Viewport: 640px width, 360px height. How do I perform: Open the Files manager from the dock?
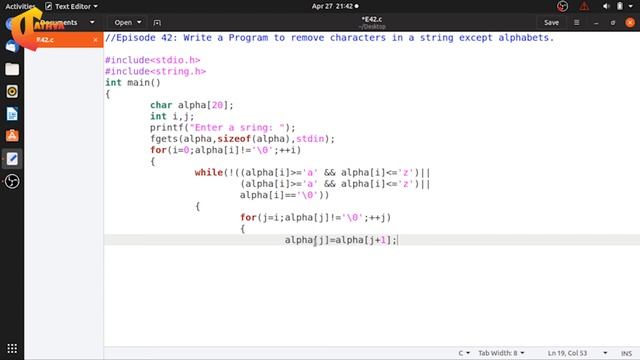click(x=12, y=69)
